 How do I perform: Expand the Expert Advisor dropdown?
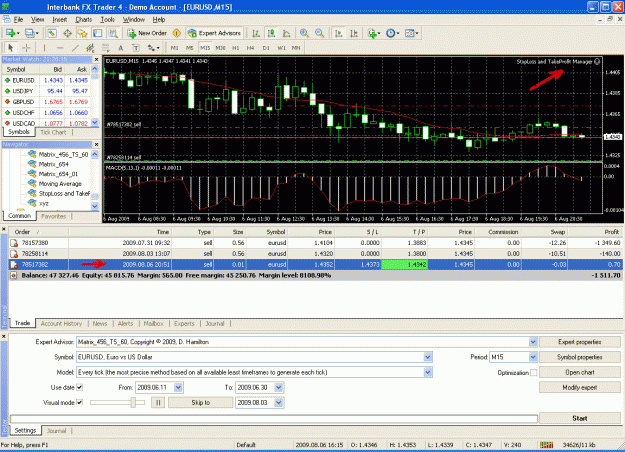coord(533,342)
